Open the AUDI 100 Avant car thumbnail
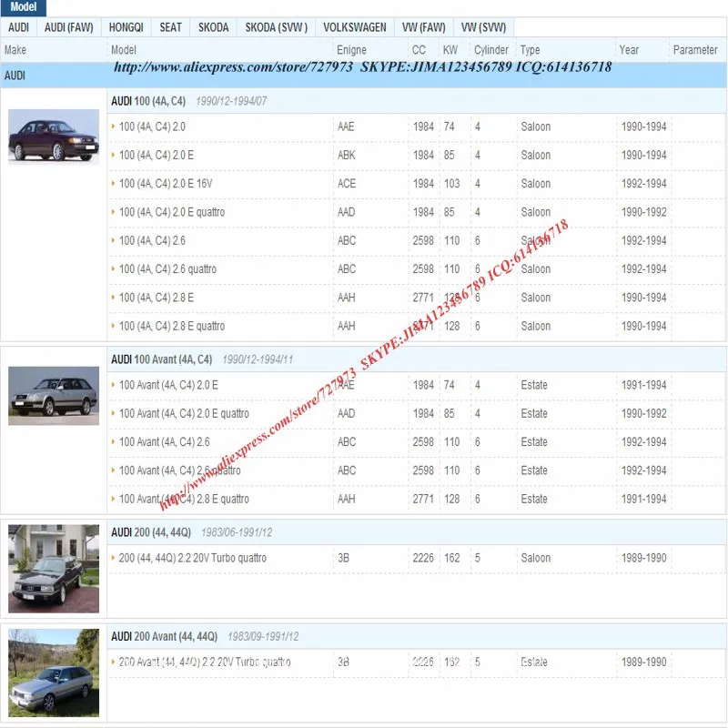The width and height of the screenshot is (728, 728). (54, 396)
